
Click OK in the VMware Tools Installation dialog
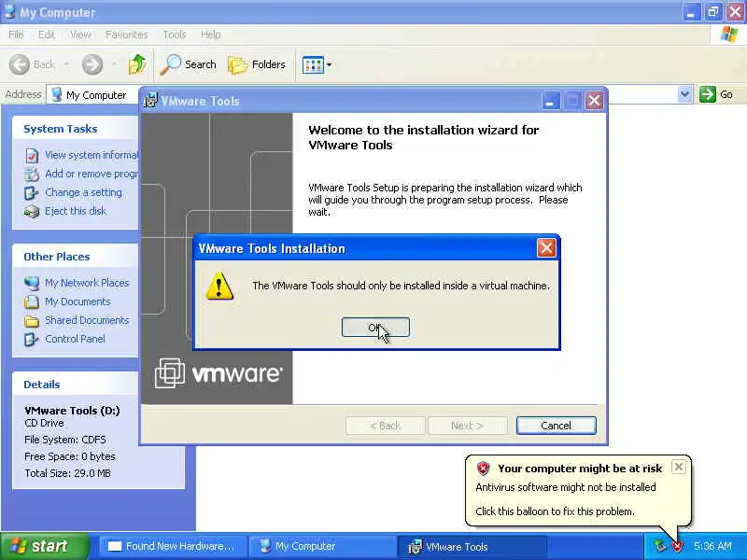[x=375, y=328]
